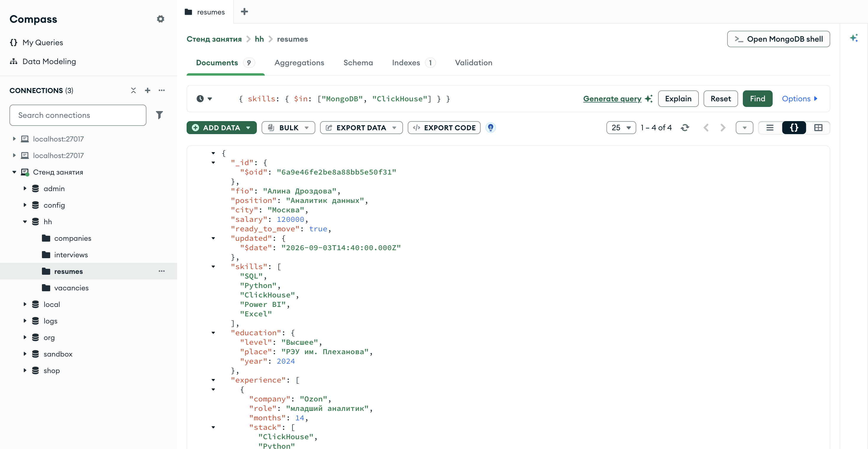The image size is (868, 449).
Task: Switch to JSON view
Action: [794, 128]
